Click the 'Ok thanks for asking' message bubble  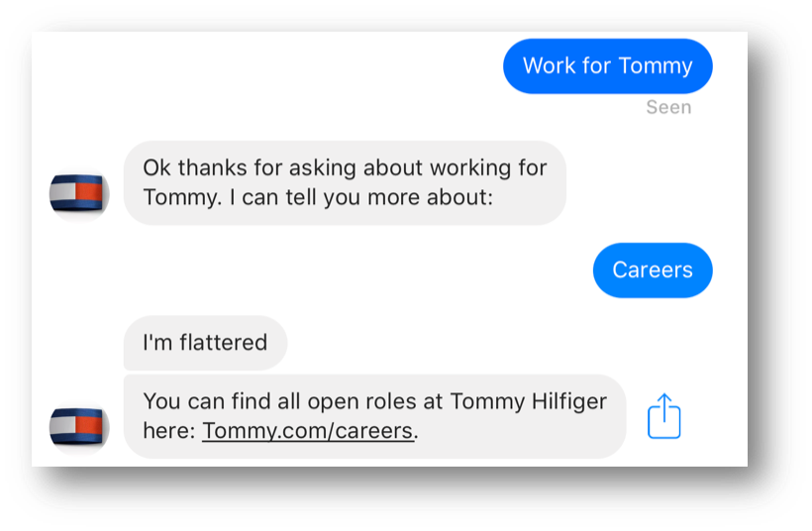point(345,182)
